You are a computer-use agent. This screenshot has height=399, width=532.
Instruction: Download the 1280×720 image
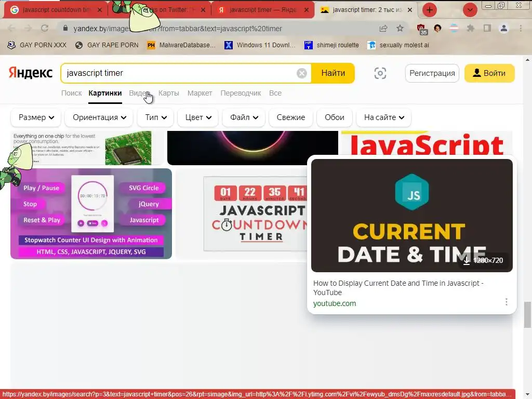(x=483, y=261)
